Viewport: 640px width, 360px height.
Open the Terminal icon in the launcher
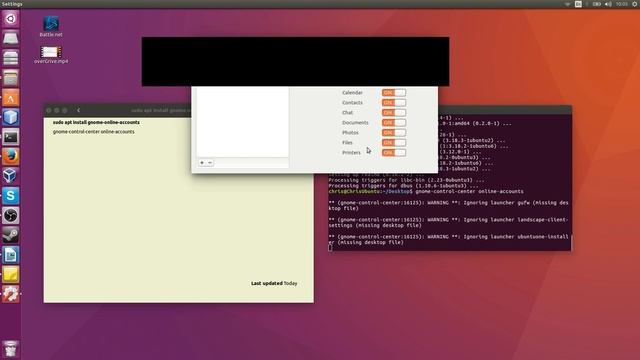tap(11, 137)
